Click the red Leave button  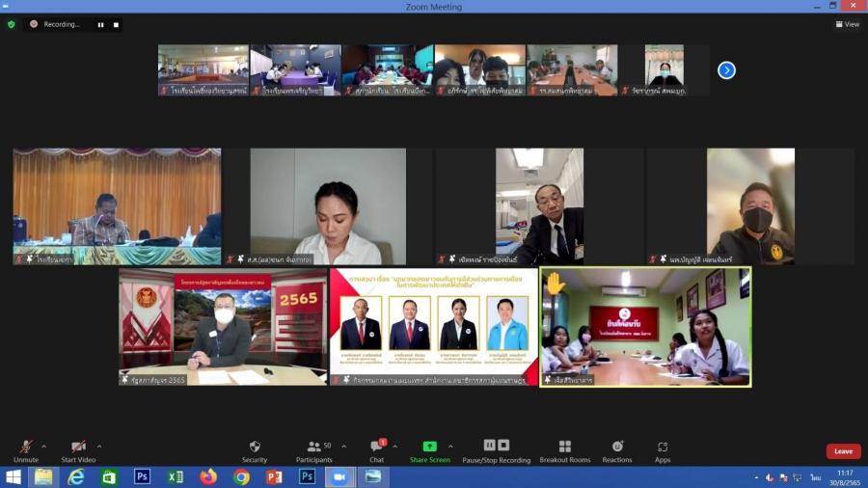843,451
